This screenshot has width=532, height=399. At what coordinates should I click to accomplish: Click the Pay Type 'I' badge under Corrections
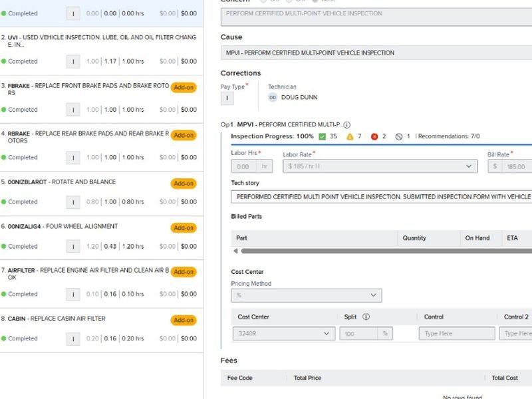pyautogui.click(x=227, y=98)
